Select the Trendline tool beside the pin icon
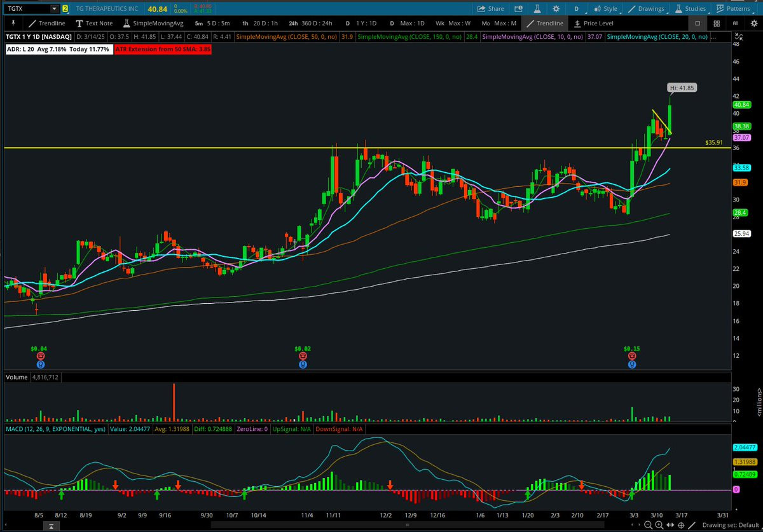The image size is (763, 532). (46, 23)
